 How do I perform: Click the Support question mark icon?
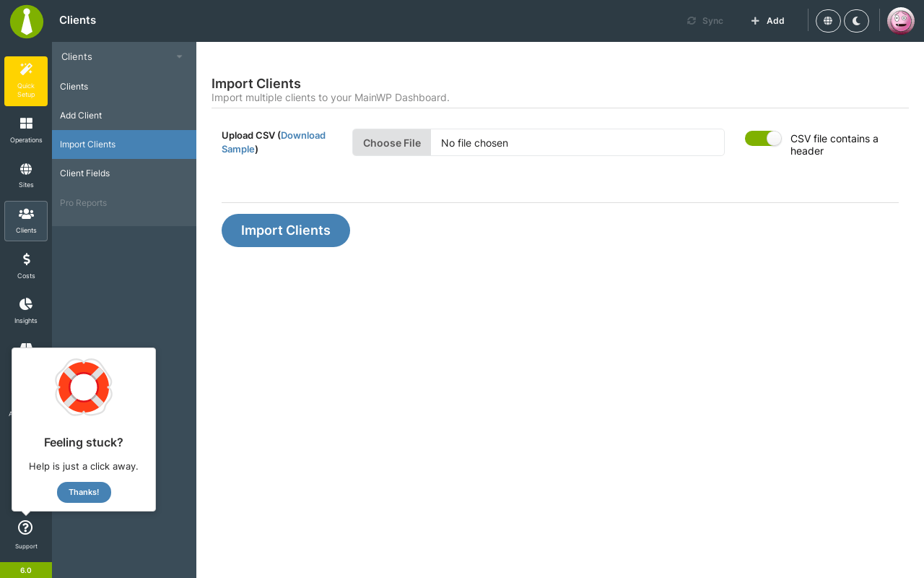click(x=25, y=528)
